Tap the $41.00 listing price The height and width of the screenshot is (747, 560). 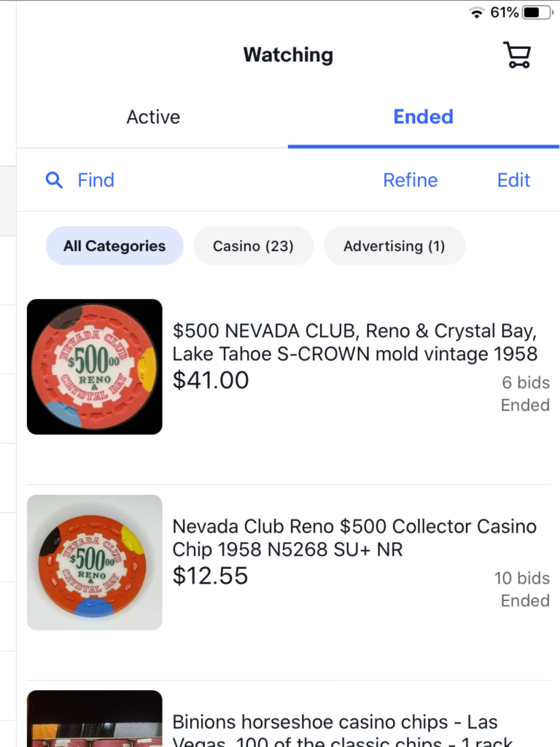(x=211, y=380)
